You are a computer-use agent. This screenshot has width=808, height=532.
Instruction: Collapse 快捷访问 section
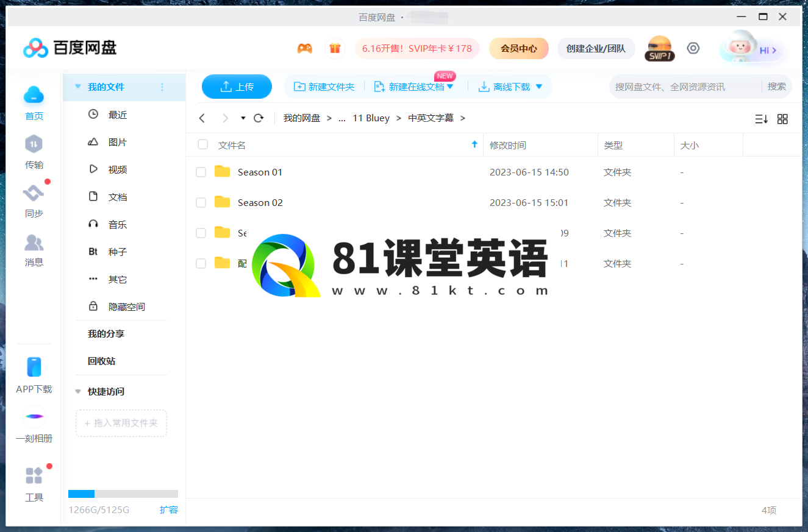pyautogui.click(x=77, y=391)
